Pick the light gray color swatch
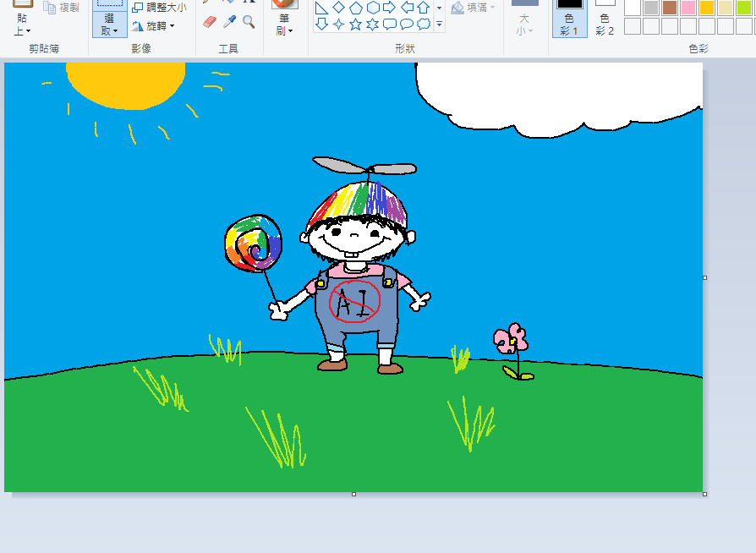756x553 pixels. [x=651, y=8]
